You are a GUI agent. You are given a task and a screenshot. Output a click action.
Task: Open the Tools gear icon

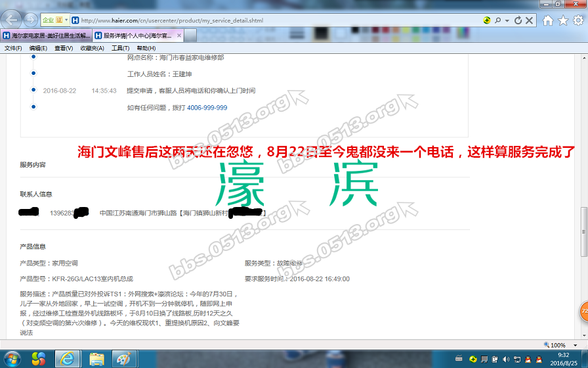coord(578,20)
